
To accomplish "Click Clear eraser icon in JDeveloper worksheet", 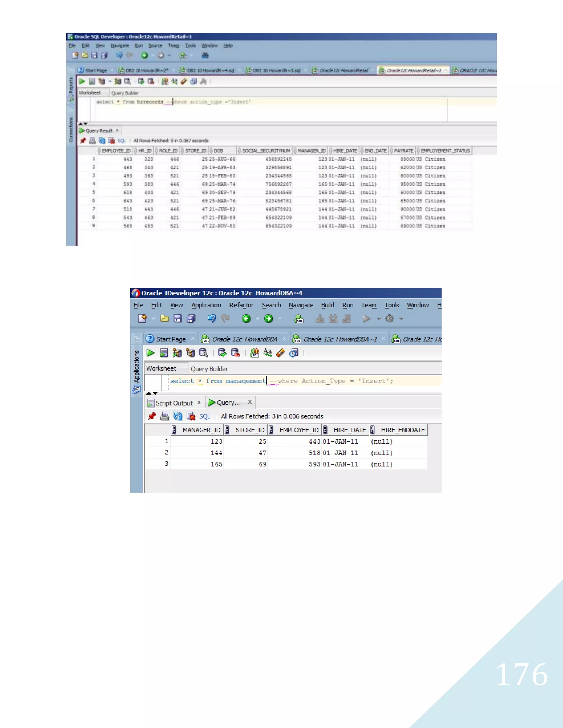I will [280, 353].
